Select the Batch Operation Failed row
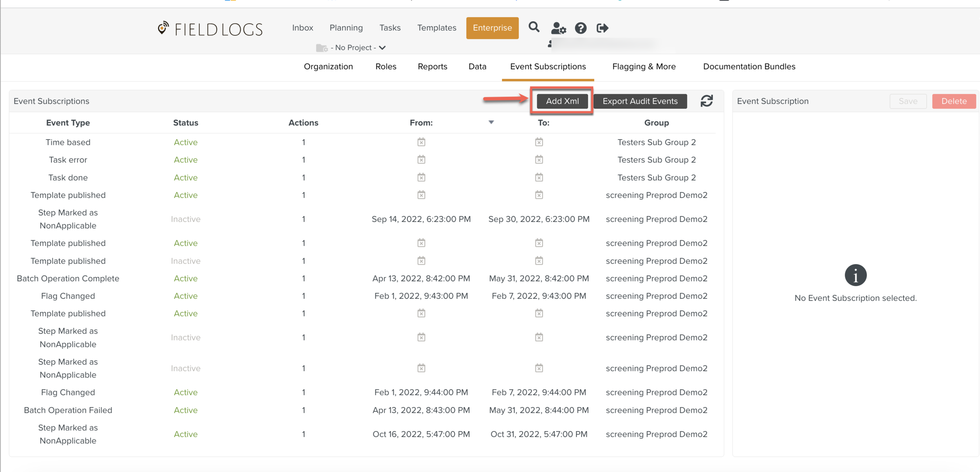Screen dimensions: 980x472 pyautogui.click(x=68, y=410)
